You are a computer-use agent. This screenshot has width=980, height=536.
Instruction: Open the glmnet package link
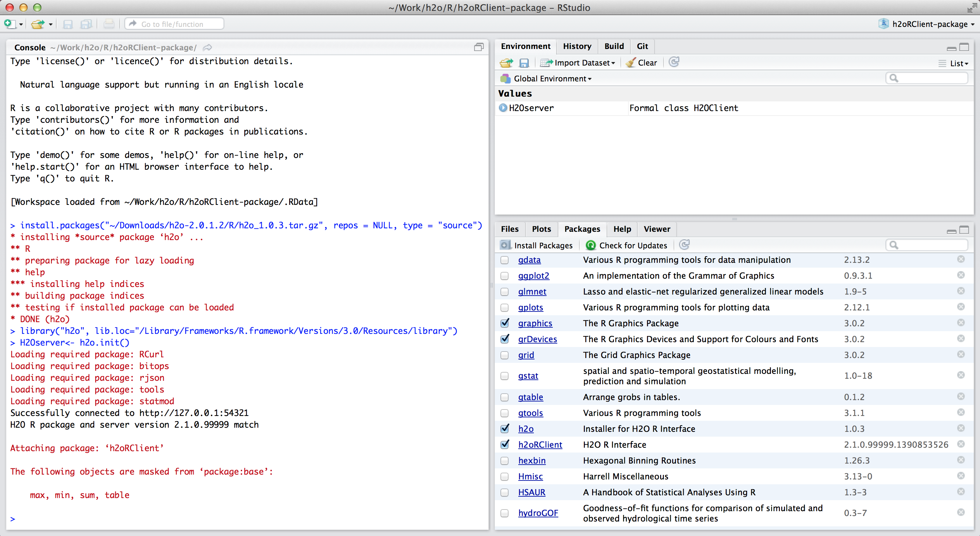point(532,291)
